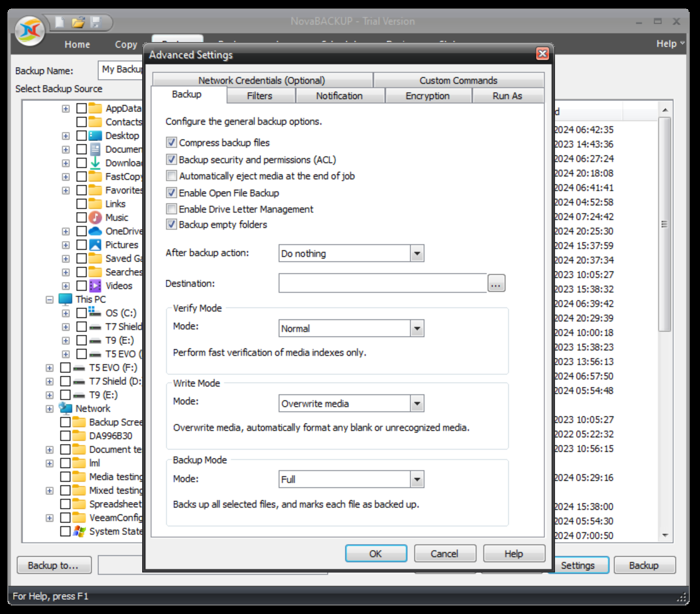Click the Music icon in source tree
The image size is (700, 614).
coord(96,218)
